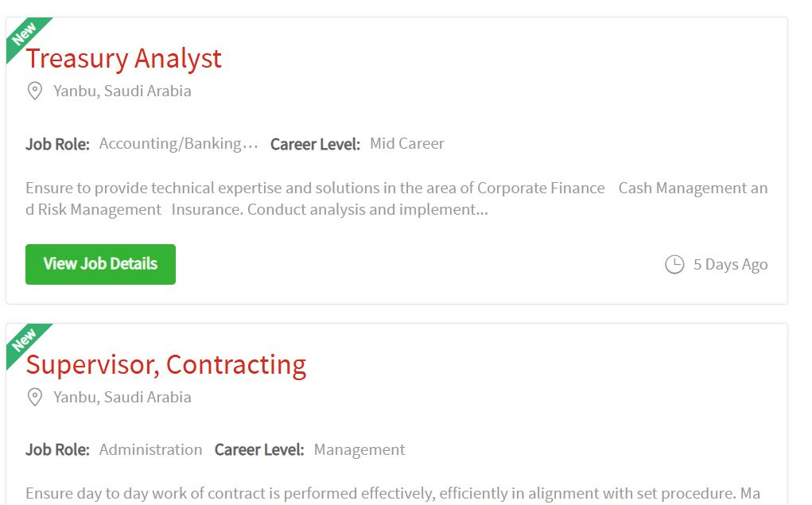Image resolution: width=812 pixels, height=505 pixels.
Task: Click Yanbu, Saudi Arabia under Supervisor, Contracting
Action: [122, 398]
